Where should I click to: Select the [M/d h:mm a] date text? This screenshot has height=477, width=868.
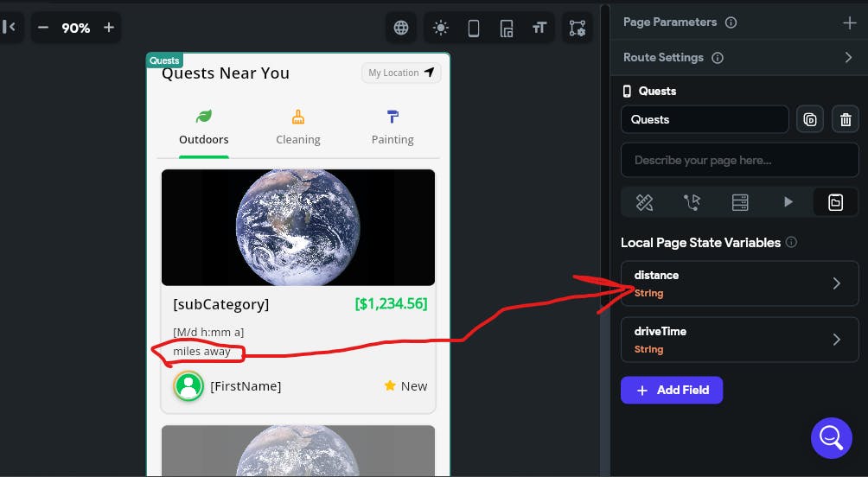[208, 332]
